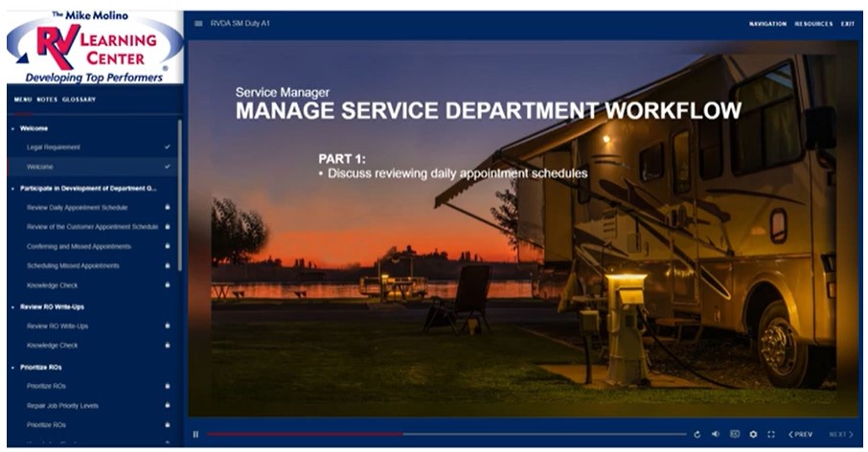This screenshot has height=452, width=868.
Task: Pause the course playback
Action: tap(196, 434)
